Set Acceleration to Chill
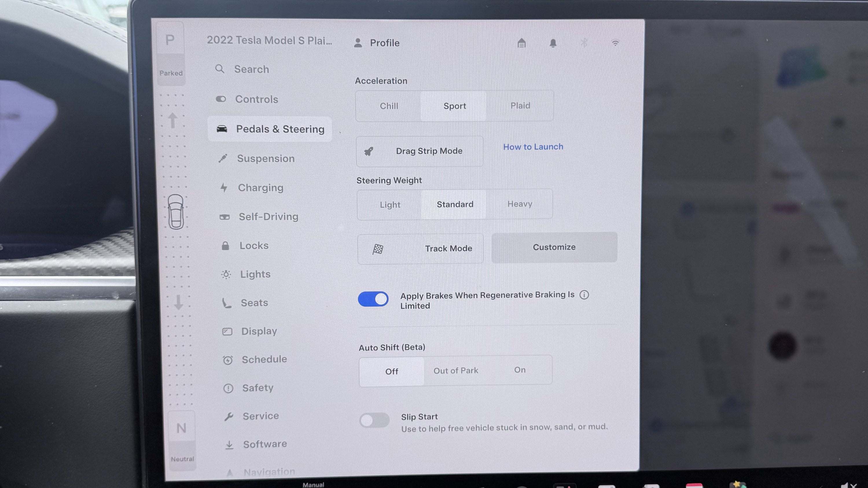 pyautogui.click(x=389, y=106)
